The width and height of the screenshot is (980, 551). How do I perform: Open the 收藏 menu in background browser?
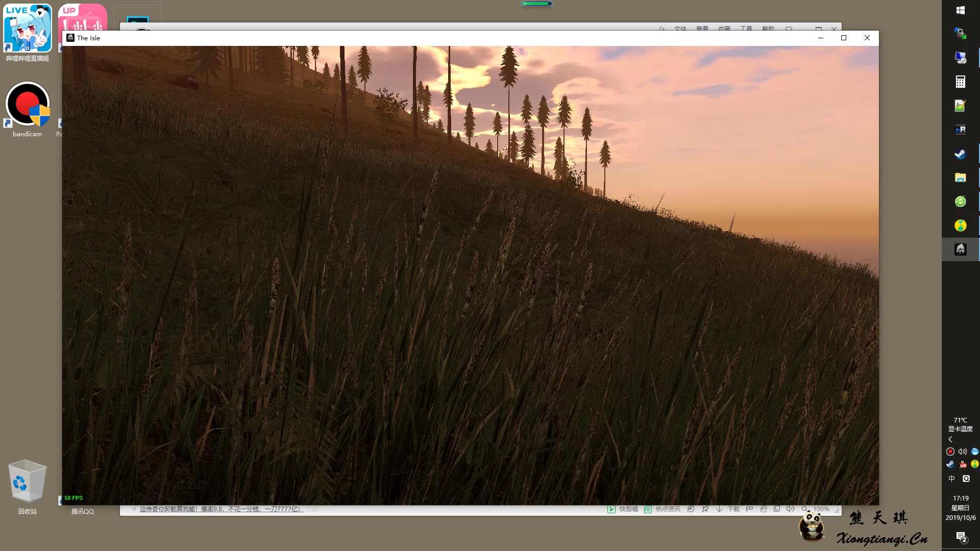point(724,28)
